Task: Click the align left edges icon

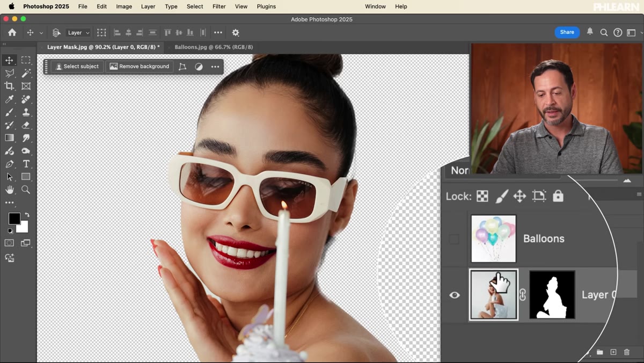Action: coord(117,33)
